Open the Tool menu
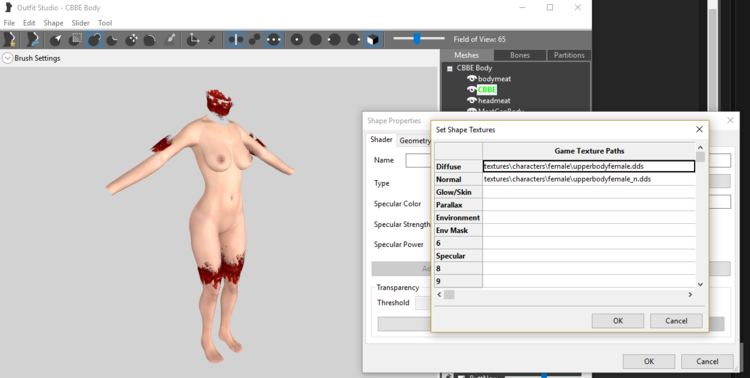This screenshot has height=378, width=750. click(x=105, y=23)
